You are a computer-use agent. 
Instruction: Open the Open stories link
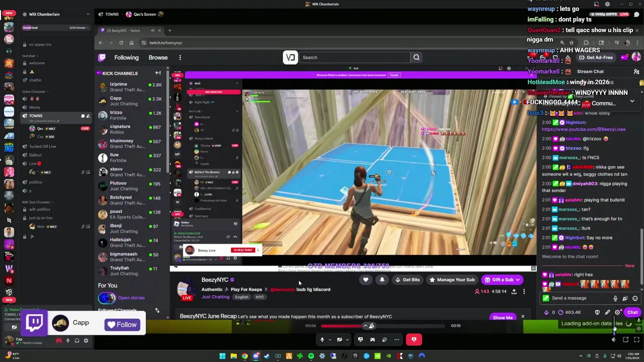(x=131, y=298)
